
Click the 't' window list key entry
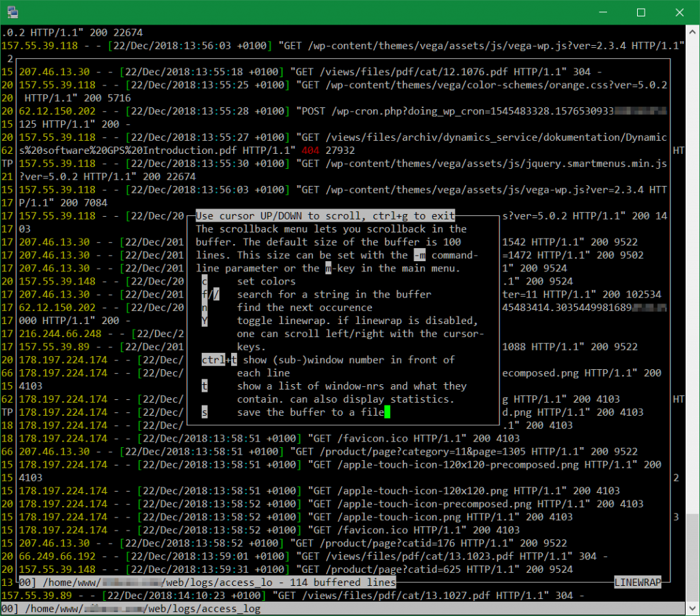pyautogui.click(x=204, y=386)
